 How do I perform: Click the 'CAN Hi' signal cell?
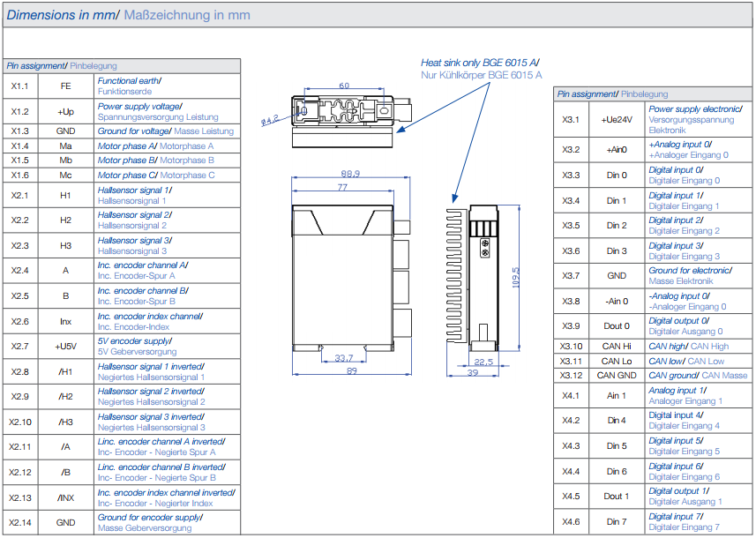pos(617,347)
